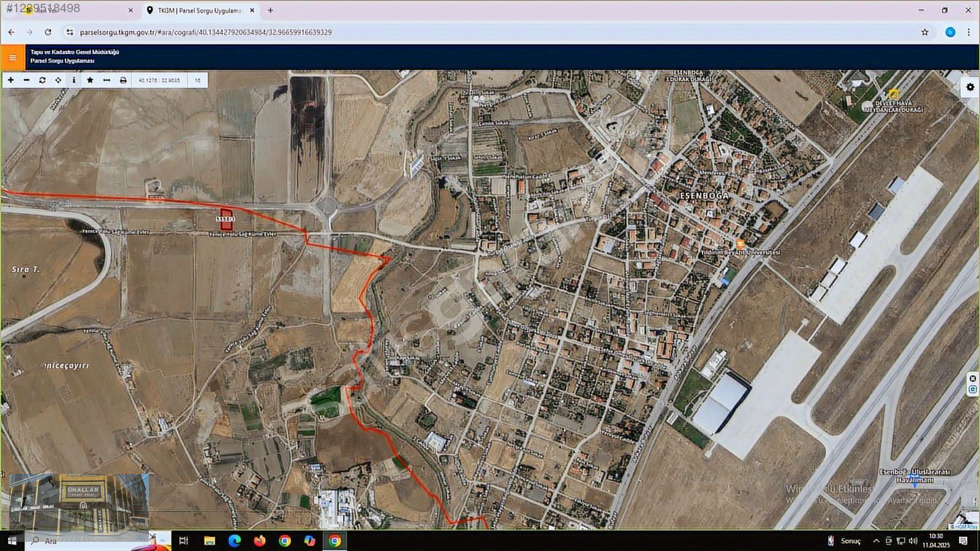Screen dimensions: 980x551
Task: Zoom out with the minus tool
Action: pyautogui.click(x=26, y=80)
